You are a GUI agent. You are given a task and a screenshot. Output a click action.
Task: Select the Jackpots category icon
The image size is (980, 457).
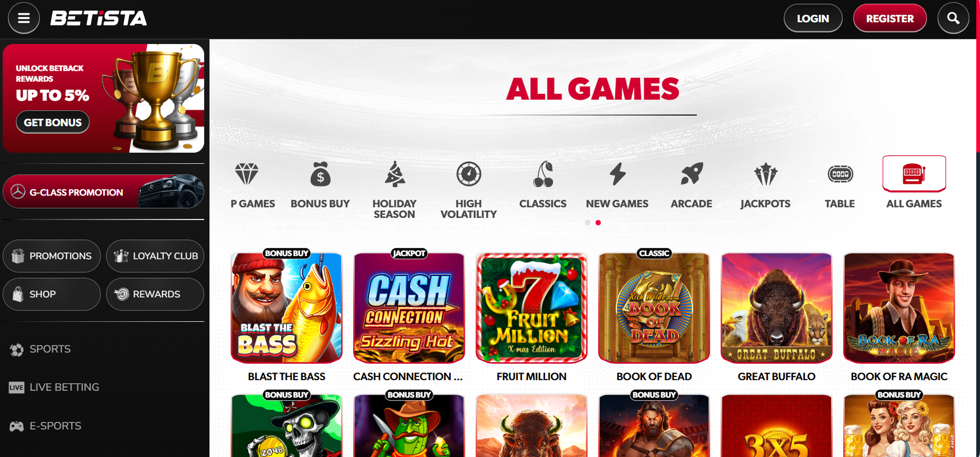click(x=766, y=174)
